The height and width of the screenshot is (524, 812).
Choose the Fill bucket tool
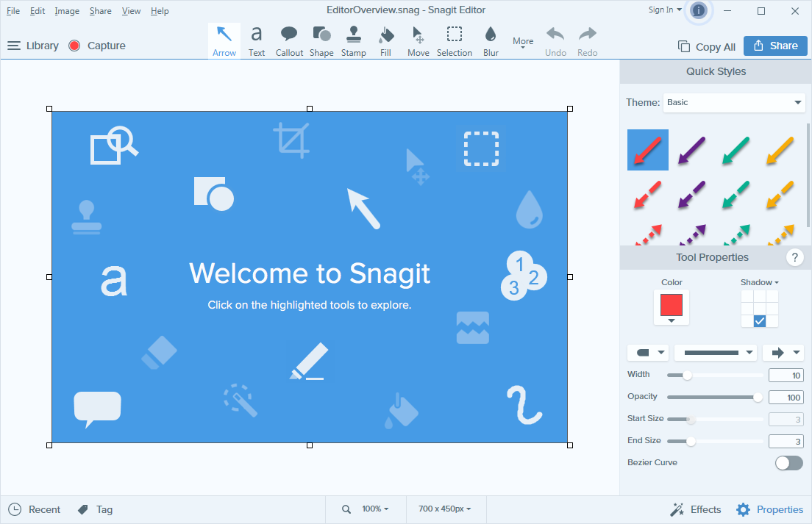[x=385, y=41]
